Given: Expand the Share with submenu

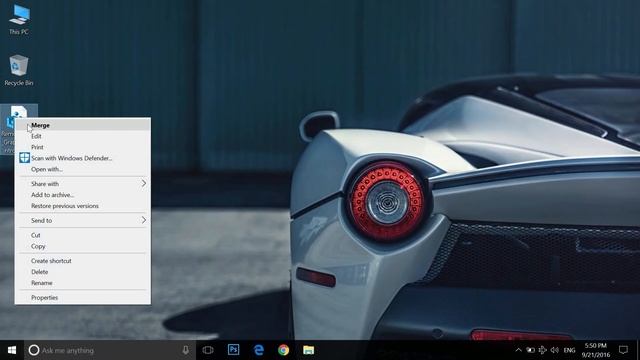Looking at the screenshot, I should (x=82, y=184).
